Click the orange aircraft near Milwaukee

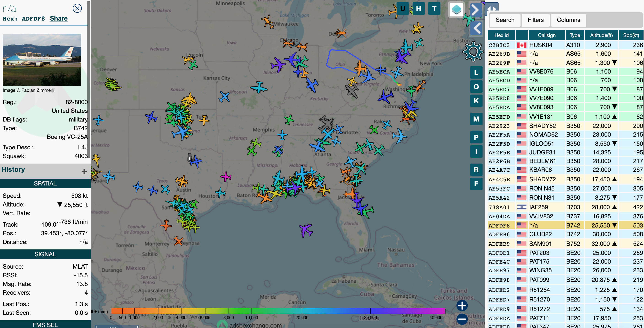[267, 21]
